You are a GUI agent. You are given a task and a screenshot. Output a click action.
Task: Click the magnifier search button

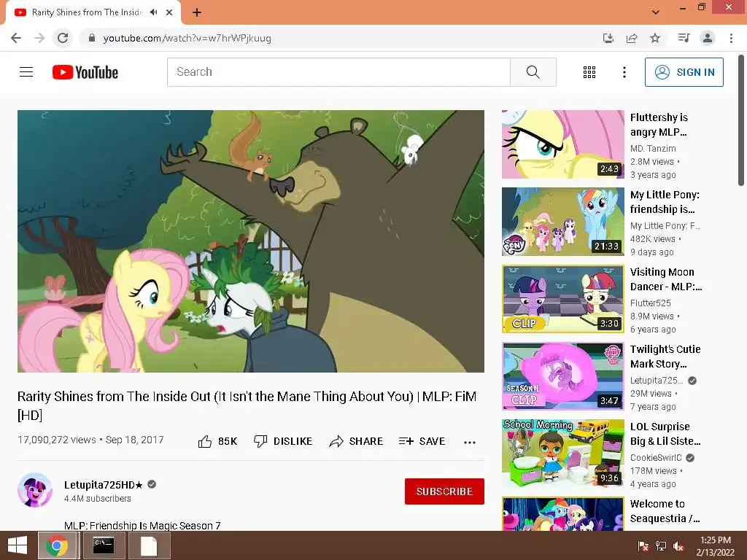pos(533,72)
